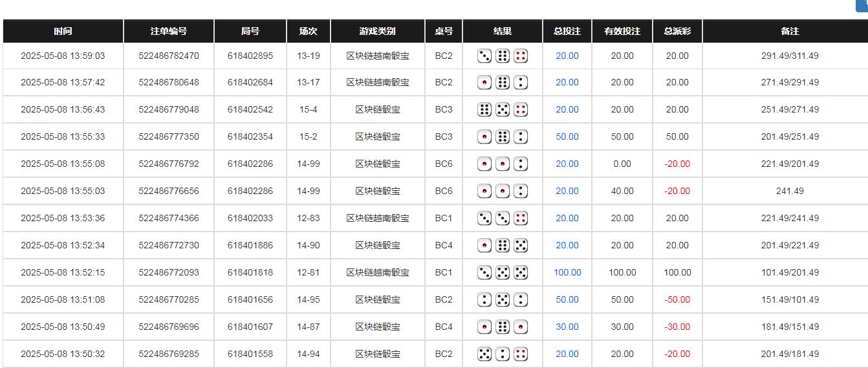The image size is (868, 368).
Task: Open the 30.00 total bet link
Action: [567, 327]
